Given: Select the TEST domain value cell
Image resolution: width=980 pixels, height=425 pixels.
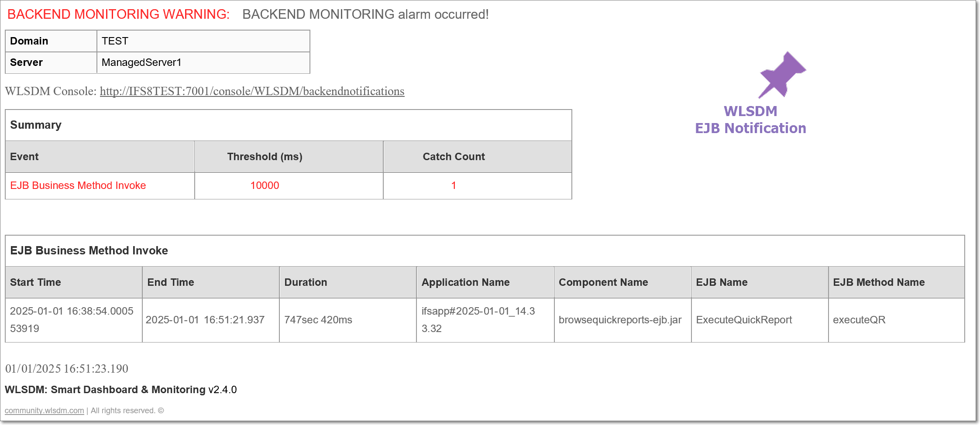Looking at the screenshot, I should (x=203, y=41).
